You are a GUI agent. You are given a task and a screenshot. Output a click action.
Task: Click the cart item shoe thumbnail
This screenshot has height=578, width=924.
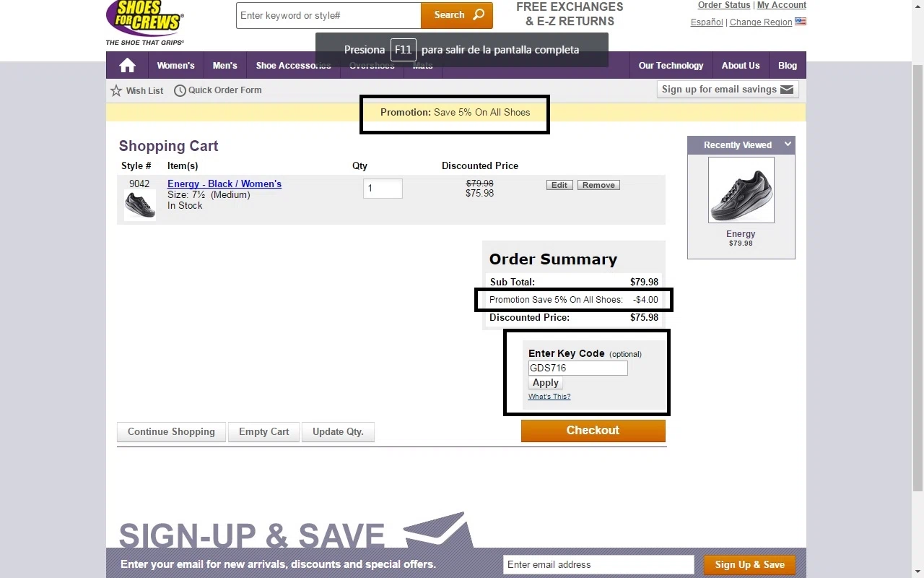[x=140, y=205]
